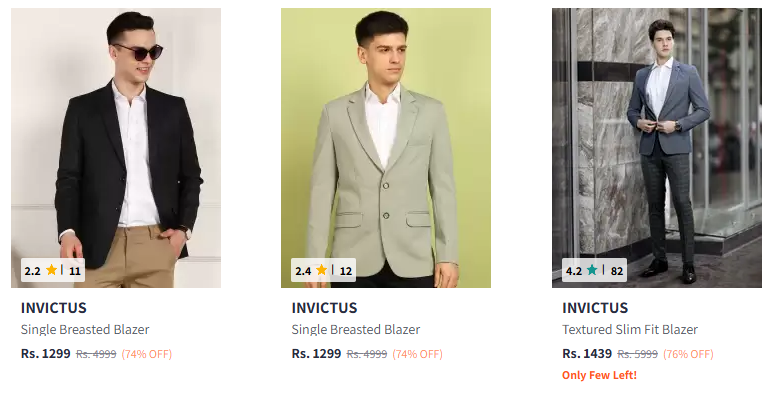Click the yellow star on the 2.4 rating badge
The height and width of the screenshot is (404, 771).
click(322, 270)
